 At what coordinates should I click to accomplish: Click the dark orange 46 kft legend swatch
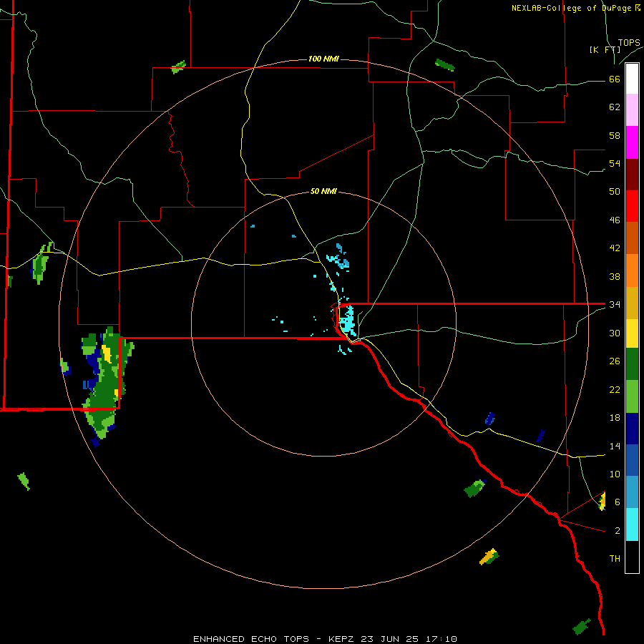coord(632,238)
